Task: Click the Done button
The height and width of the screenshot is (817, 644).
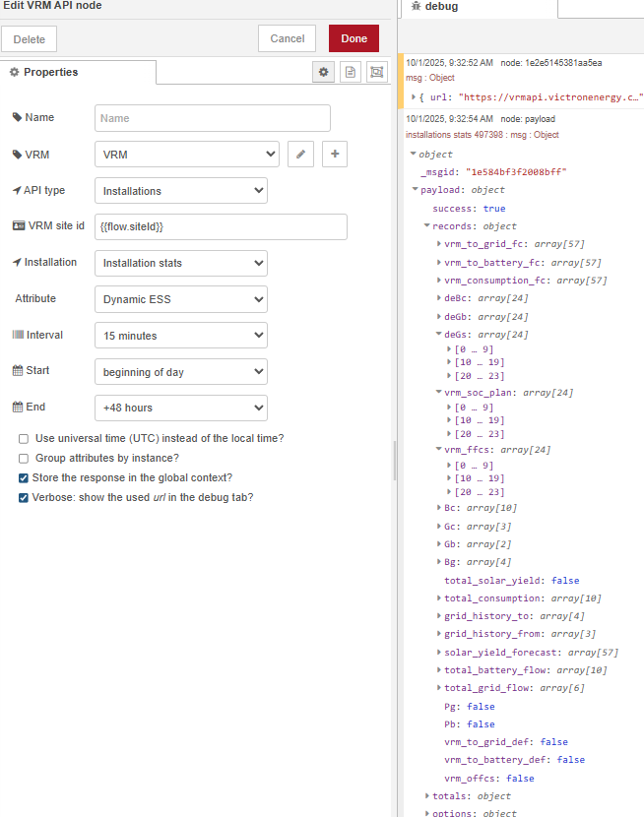Action: (354, 38)
